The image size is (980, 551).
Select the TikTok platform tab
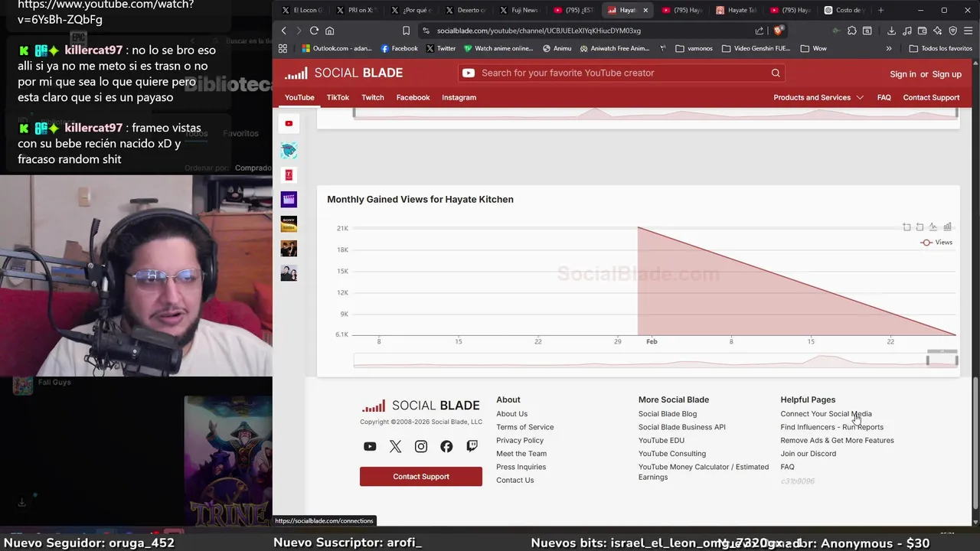tap(338, 97)
